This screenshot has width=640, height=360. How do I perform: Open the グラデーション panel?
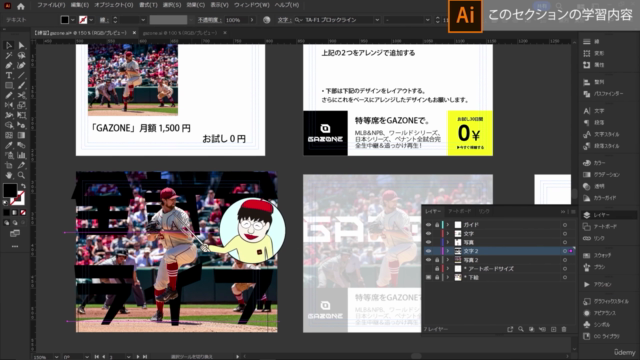click(602, 175)
